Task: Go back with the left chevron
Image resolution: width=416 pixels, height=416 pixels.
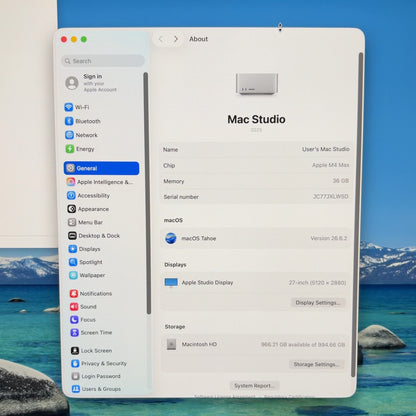Action: [x=161, y=39]
